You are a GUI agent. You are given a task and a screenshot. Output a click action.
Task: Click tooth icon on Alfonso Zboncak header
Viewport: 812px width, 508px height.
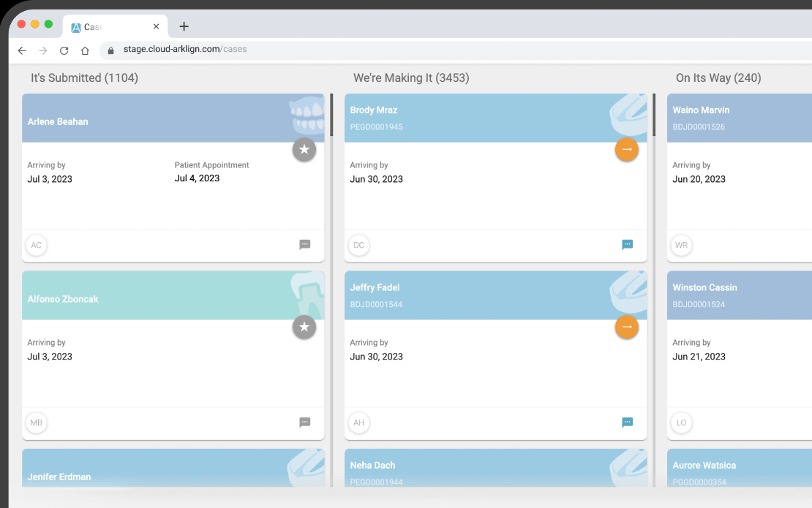tap(307, 295)
